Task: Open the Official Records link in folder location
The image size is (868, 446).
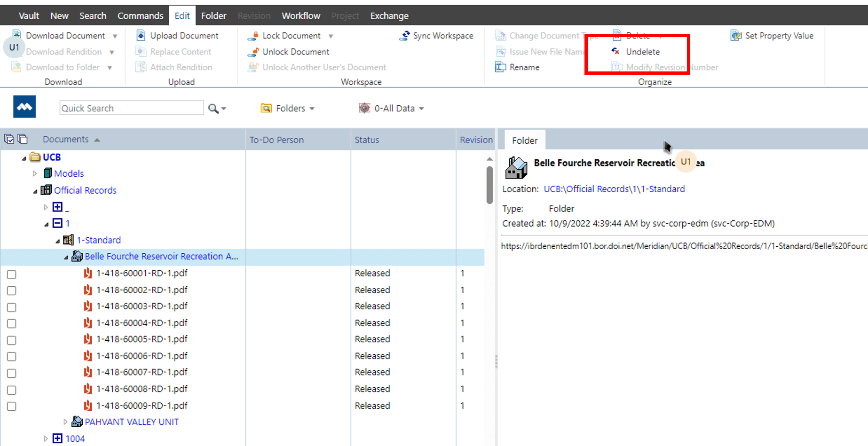Action: coord(597,189)
